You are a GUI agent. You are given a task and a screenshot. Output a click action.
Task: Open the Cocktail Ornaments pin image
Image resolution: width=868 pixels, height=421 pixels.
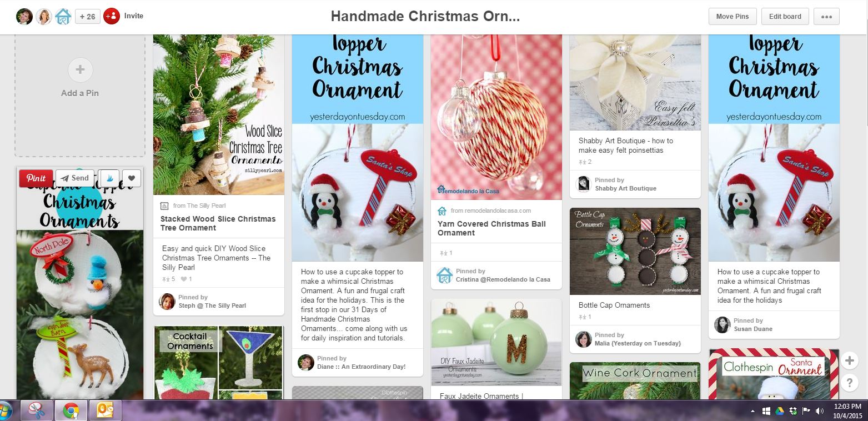point(219,363)
